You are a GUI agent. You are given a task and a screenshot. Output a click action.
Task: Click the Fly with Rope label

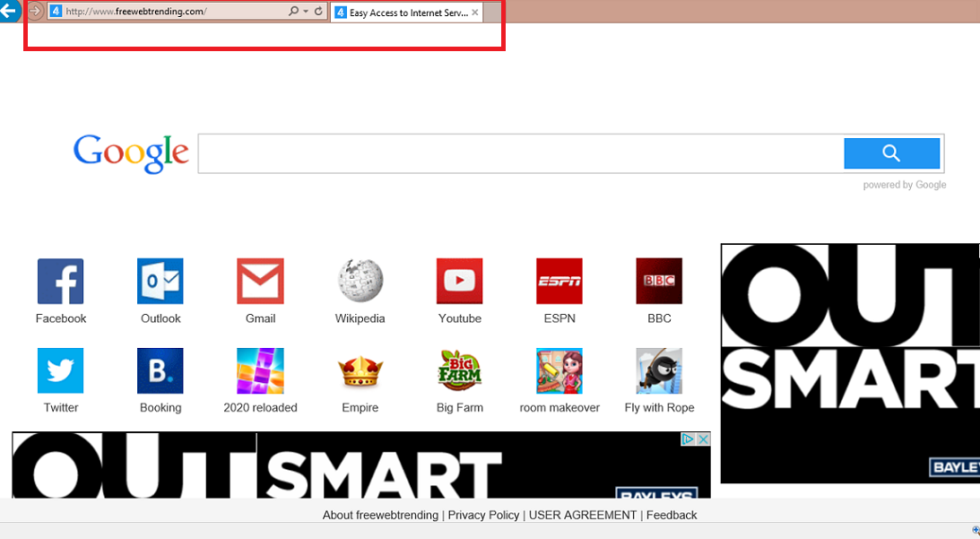click(659, 408)
